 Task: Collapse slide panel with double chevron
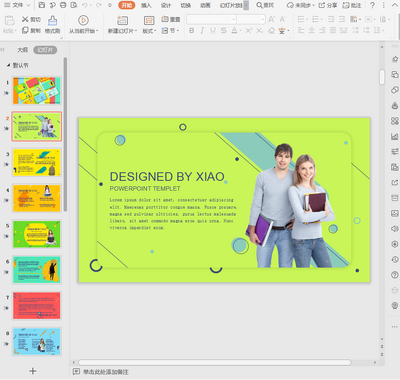click(x=3, y=50)
